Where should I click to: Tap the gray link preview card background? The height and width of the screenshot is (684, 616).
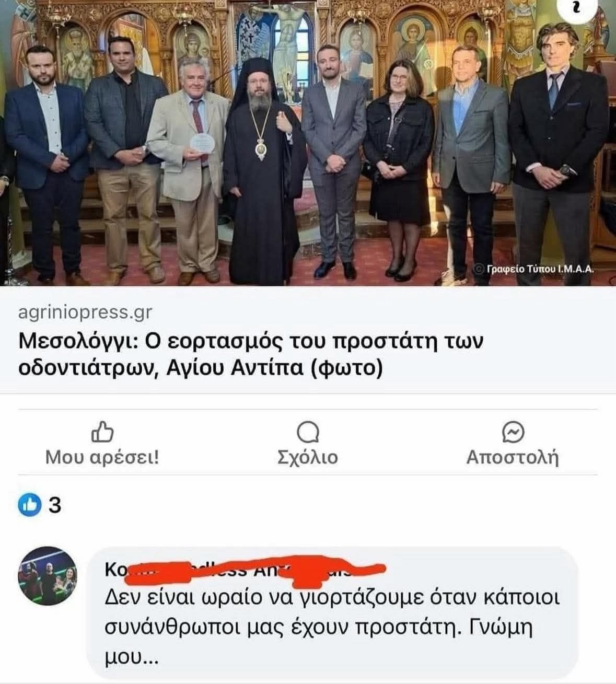coord(308,340)
